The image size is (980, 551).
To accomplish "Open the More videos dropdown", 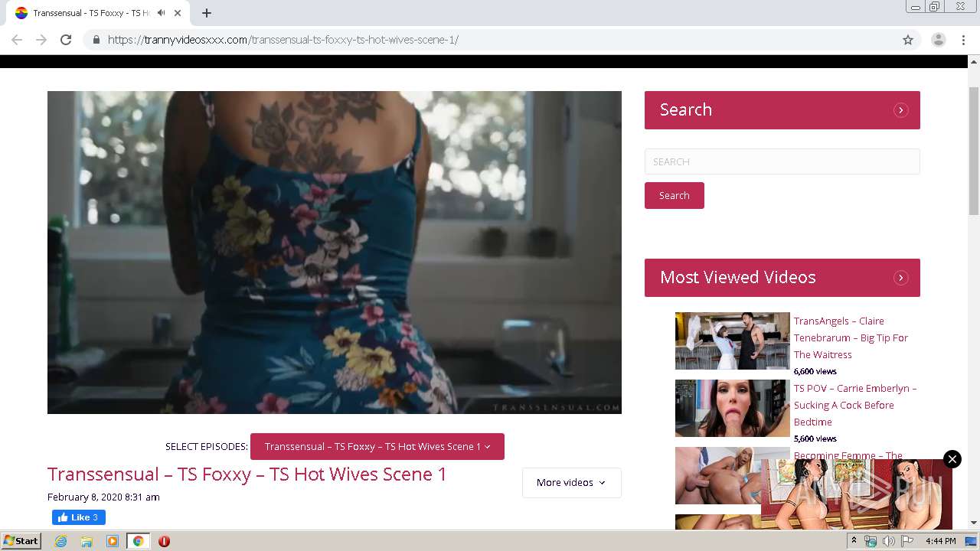I will tap(571, 482).
